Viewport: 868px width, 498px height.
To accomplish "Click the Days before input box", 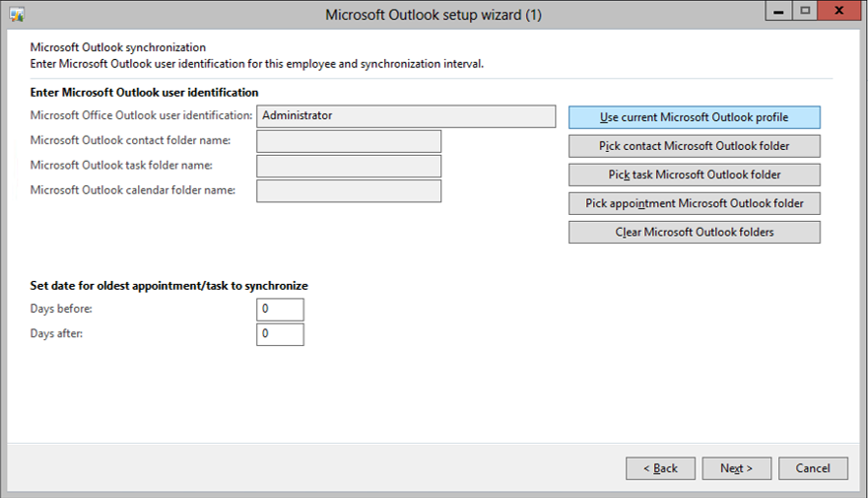I will point(280,310).
